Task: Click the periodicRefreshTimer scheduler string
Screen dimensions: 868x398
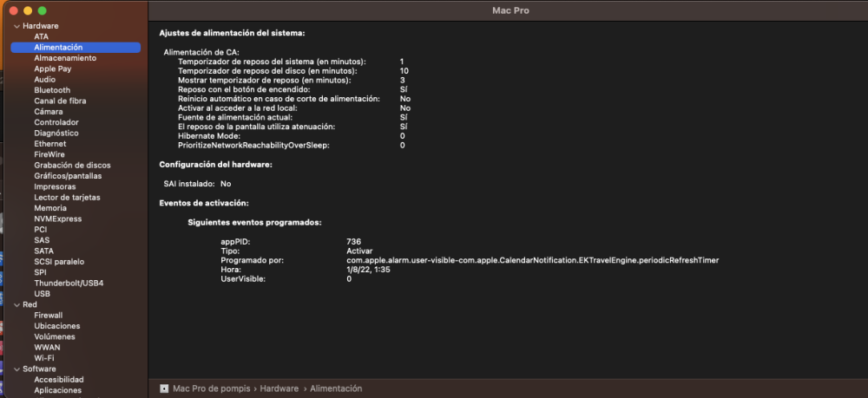Action: click(x=533, y=260)
